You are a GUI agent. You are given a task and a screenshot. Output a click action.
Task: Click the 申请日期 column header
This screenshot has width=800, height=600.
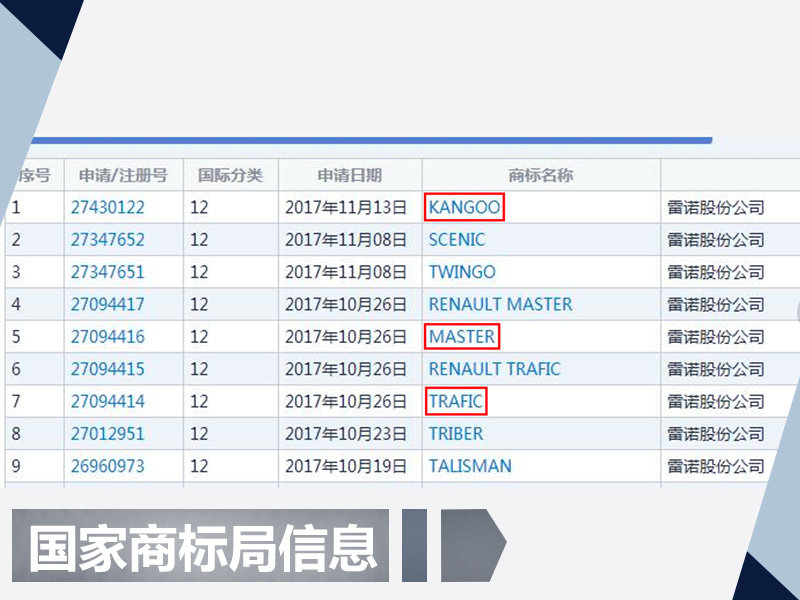[x=350, y=176]
